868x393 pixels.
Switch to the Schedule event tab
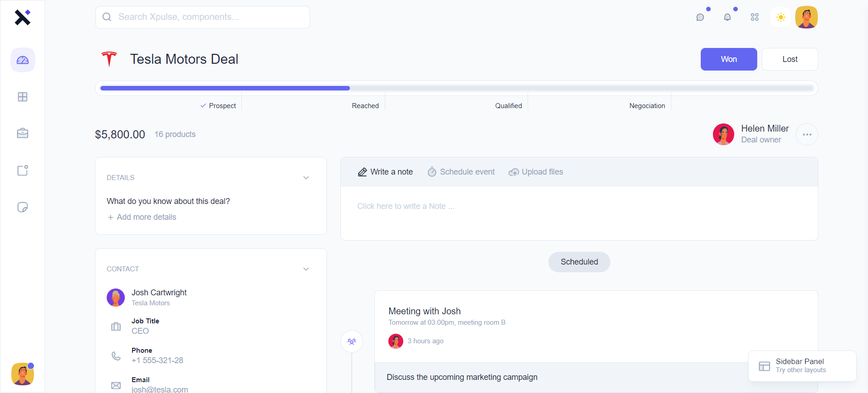(461, 172)
